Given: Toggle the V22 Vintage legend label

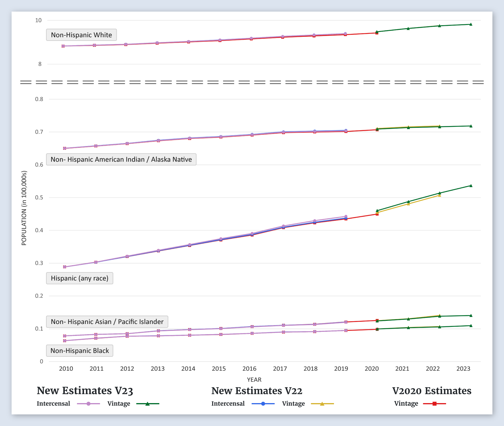Looking at the screenshot, I should click(x=293, y=404).
